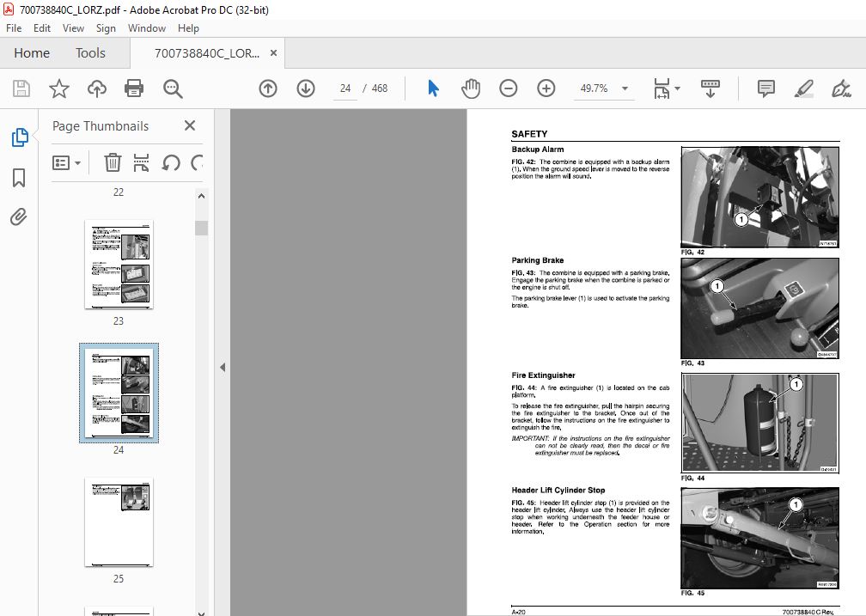Click the Parking Brake heading text
The image size is (866, 616).
click(538, 260)
